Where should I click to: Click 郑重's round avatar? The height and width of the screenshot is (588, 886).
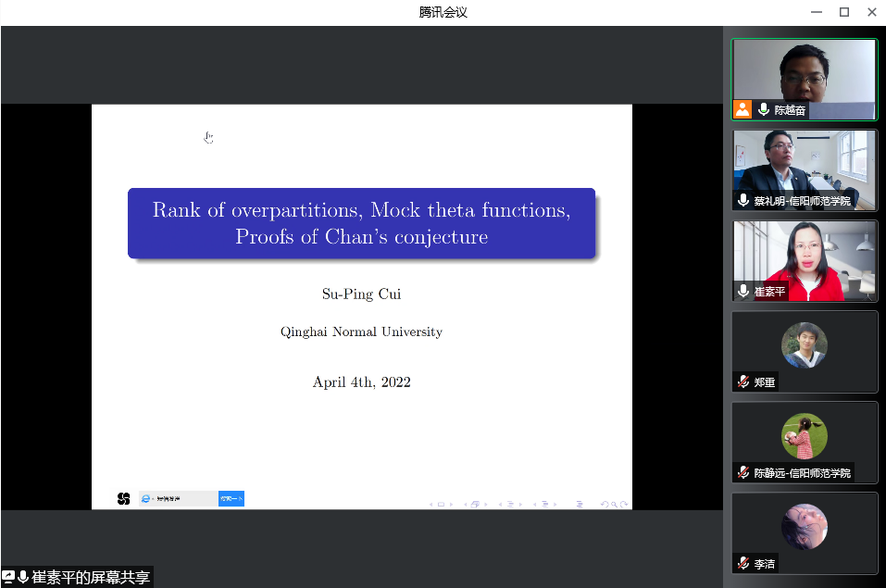804,345
